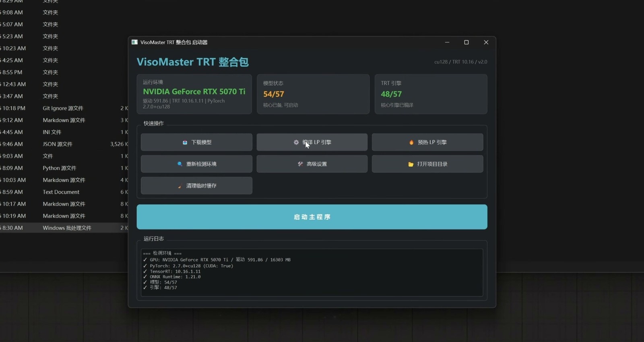Select the 10:19 AM Markdown row in Explorer
The image size is (644, 342).
[x=64, y=216]
